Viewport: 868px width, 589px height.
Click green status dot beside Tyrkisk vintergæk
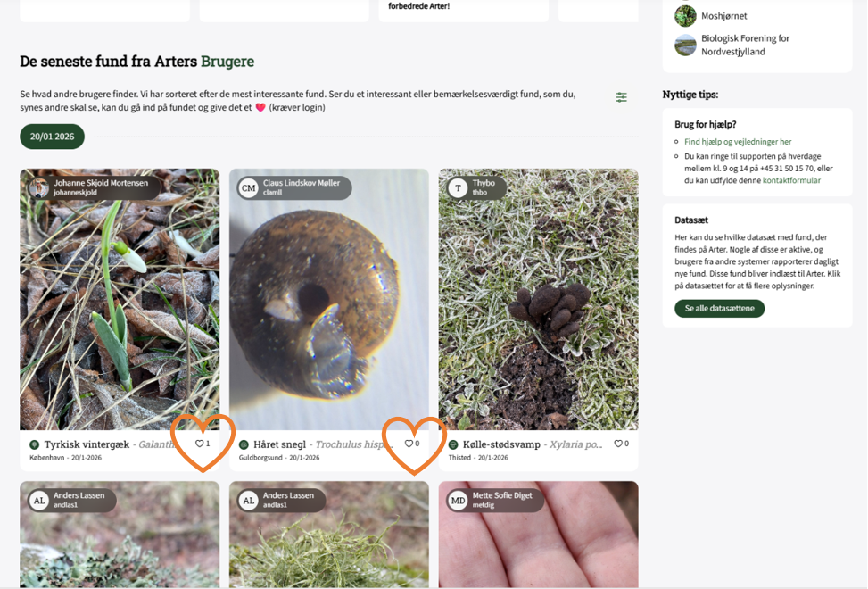point(35,444)
